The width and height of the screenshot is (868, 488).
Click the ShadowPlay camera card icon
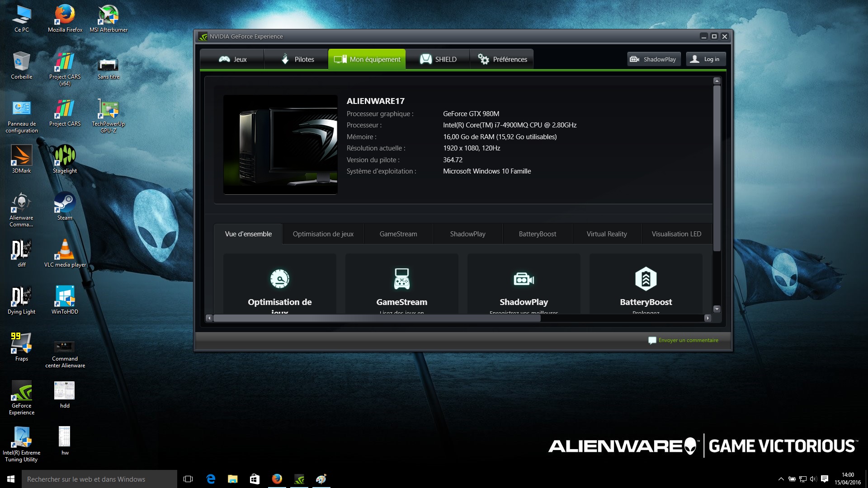pos(524,279)
